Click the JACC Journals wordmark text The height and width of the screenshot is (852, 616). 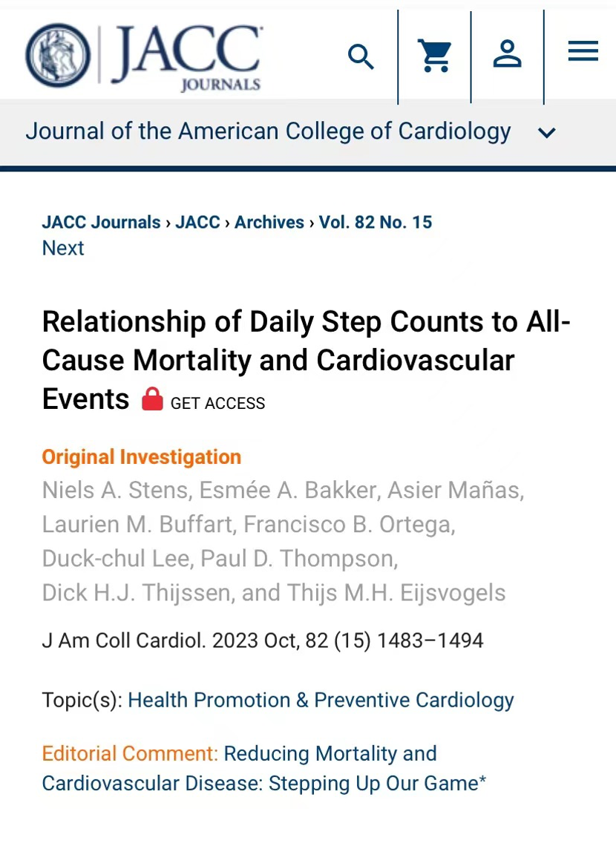pos(186,56)
